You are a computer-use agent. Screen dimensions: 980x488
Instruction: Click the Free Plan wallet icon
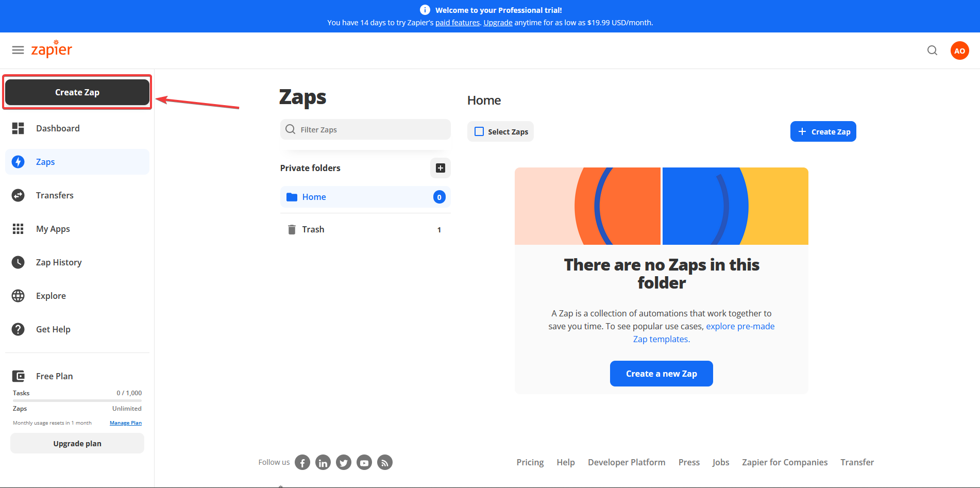coord(18,376)
